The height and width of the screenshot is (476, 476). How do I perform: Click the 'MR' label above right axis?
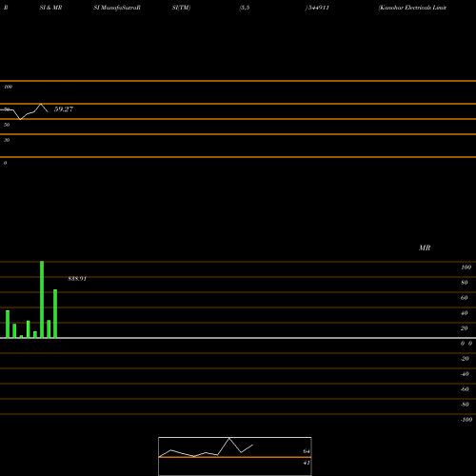pos(425,248)
